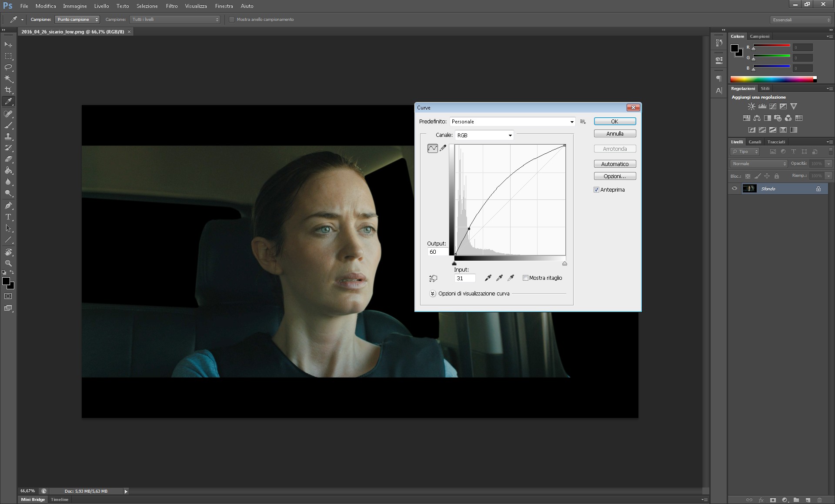Open the Filtro menu
Viewport: 835px width, 504px height.
171,6
